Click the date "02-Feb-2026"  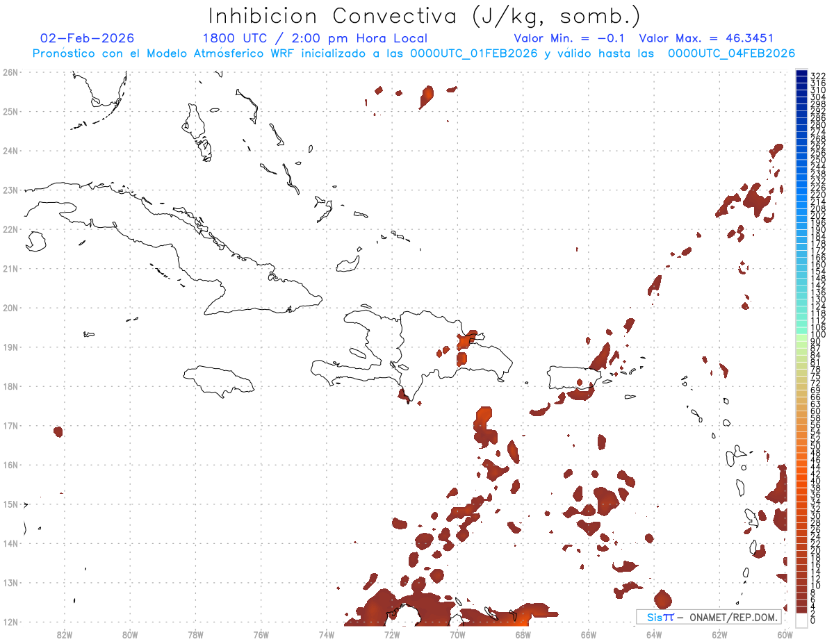pyautogui.click(x=88, y=38)
